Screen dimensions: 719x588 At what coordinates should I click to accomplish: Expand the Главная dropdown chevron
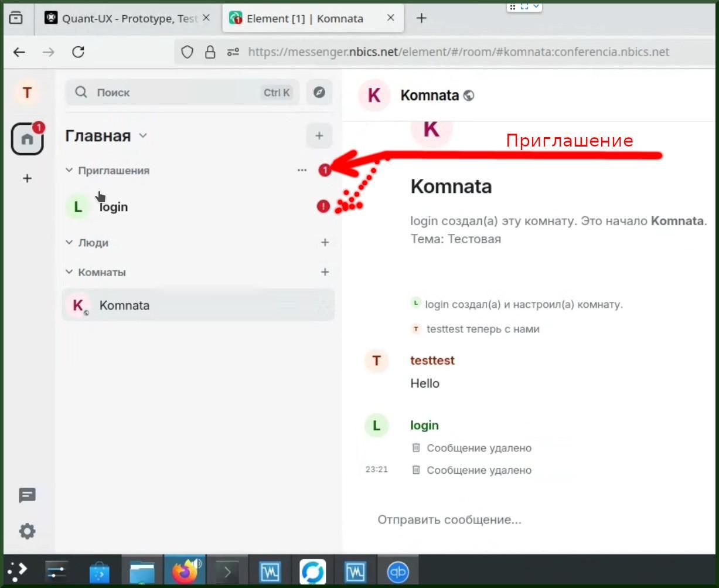click(142, 136)
